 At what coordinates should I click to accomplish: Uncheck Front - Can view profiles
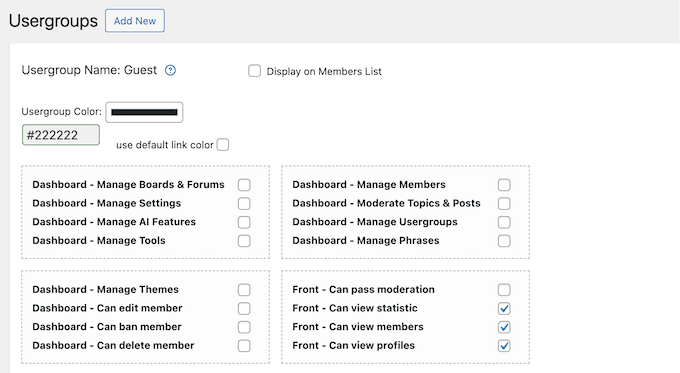pos(504,346)
